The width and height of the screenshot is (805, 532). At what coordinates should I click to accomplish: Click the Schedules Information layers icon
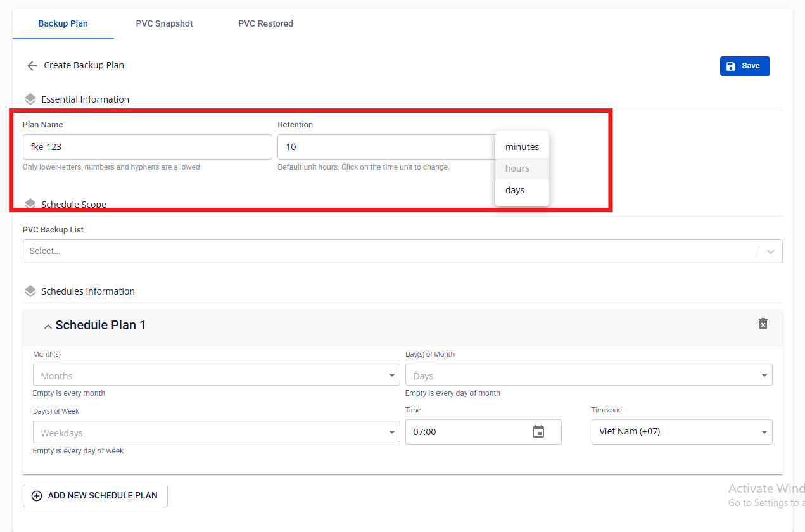click(30, 291)
